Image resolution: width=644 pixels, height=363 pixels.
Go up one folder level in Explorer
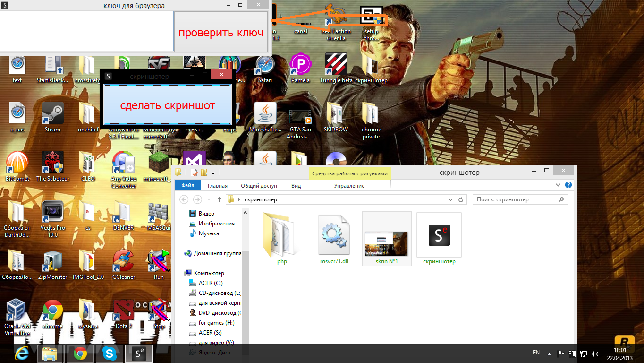pyautogui.click(x=220, y=199)
